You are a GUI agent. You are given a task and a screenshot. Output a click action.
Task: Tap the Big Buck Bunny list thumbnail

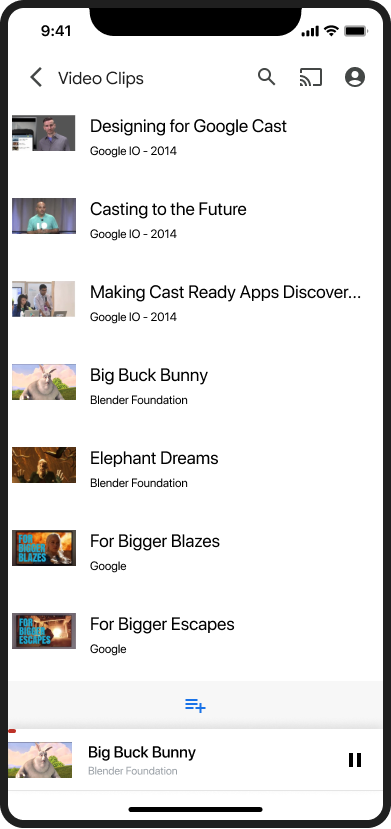44,382
